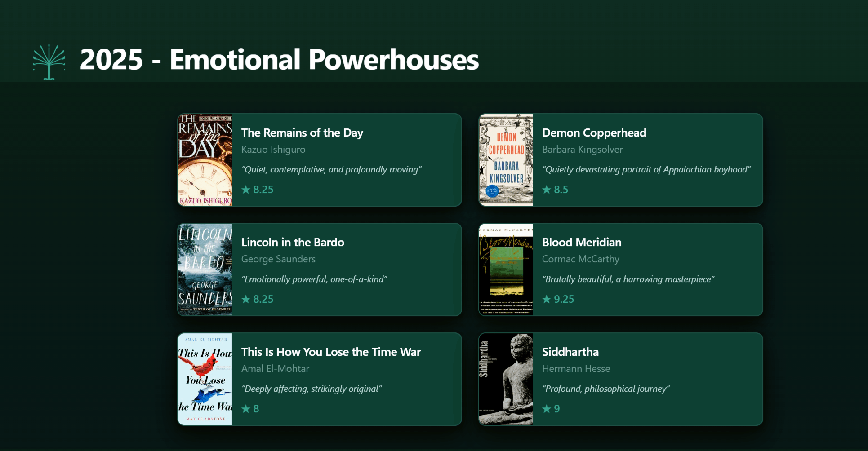Click the star icon beside rating 9.25
Screen dimensions: 868x451
tap(546, 299)
